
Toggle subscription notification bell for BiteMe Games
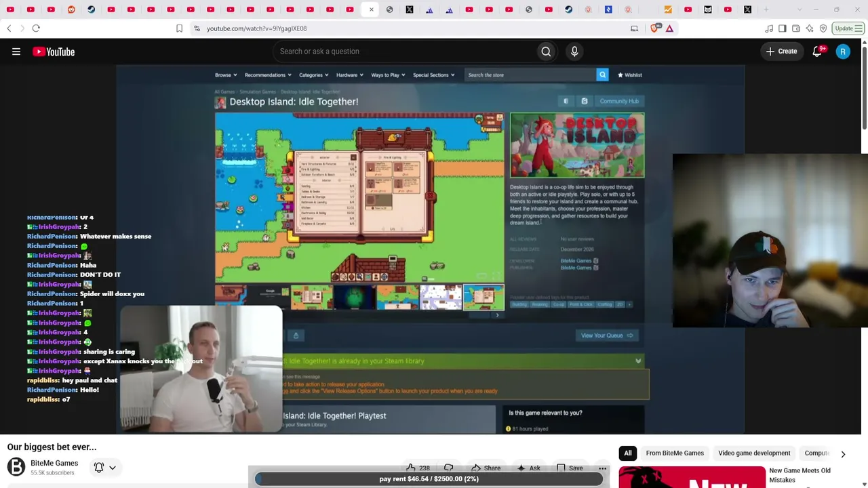click(x=104, y=467)
